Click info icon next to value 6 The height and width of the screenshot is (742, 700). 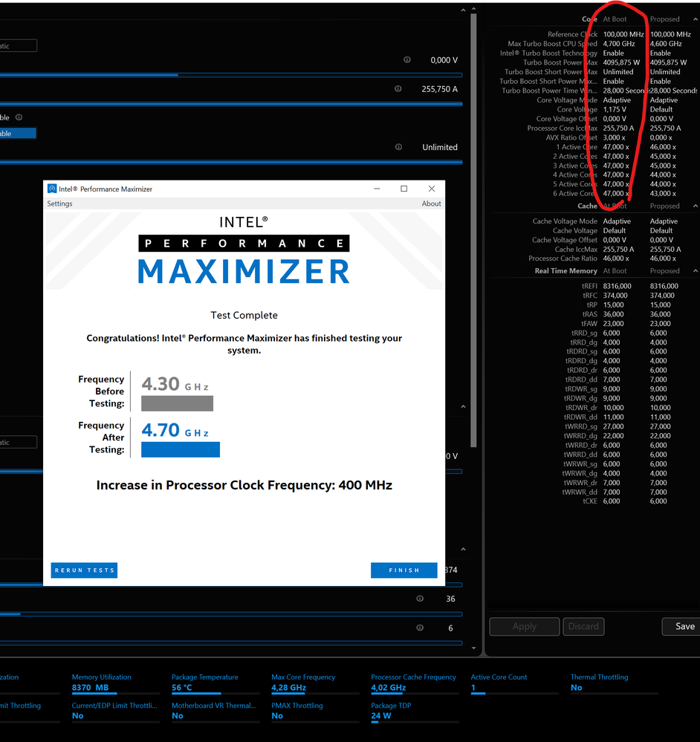pyautogui.click(x=420, y=628)
